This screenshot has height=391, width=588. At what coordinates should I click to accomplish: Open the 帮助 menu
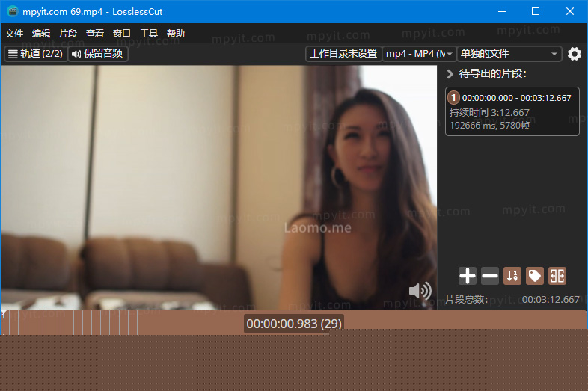tap(176, 34)
